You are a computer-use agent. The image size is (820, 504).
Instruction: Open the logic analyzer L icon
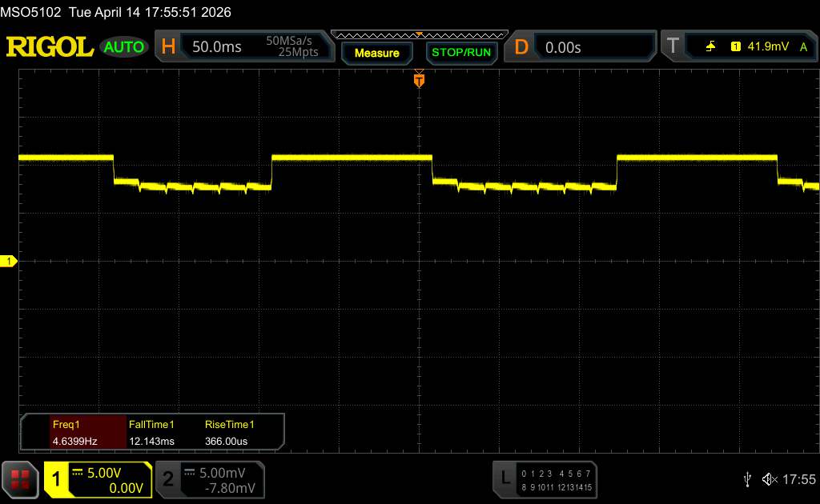(504, 478)
